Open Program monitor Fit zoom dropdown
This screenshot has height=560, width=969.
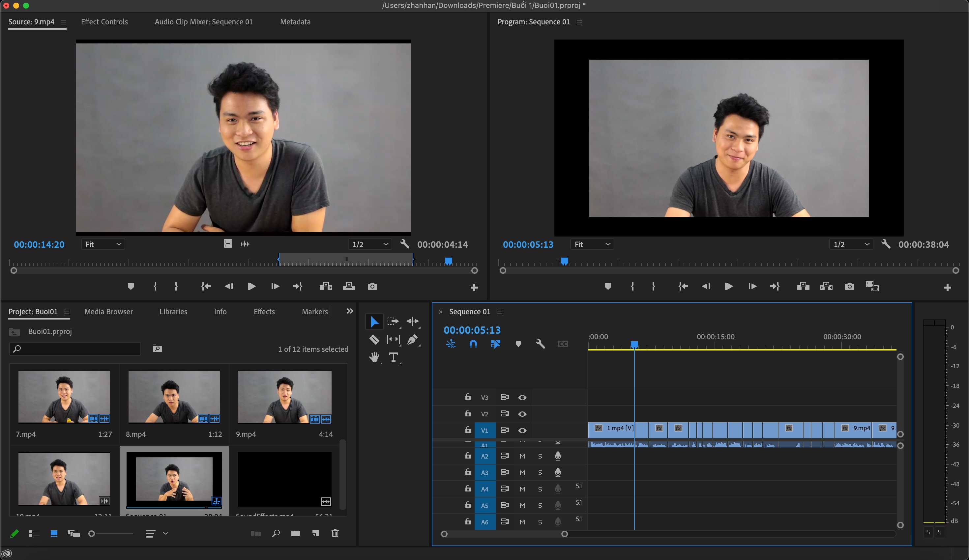click(x=592, y=244)
